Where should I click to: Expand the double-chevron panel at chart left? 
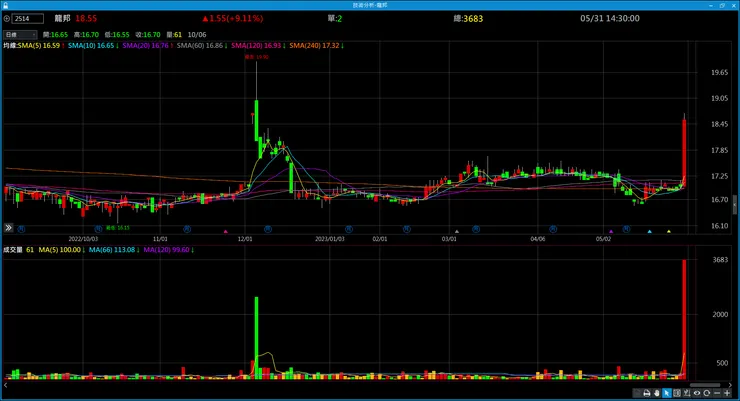click(x=8, y=228)
